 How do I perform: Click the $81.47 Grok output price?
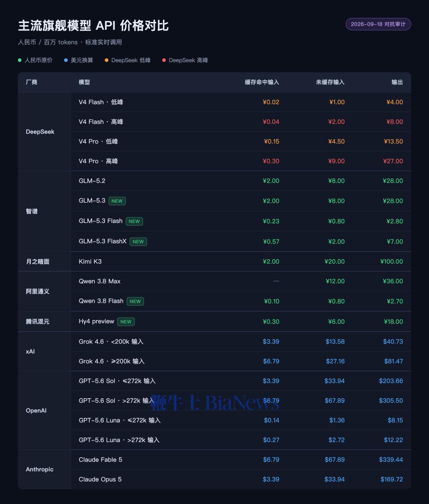394,361
